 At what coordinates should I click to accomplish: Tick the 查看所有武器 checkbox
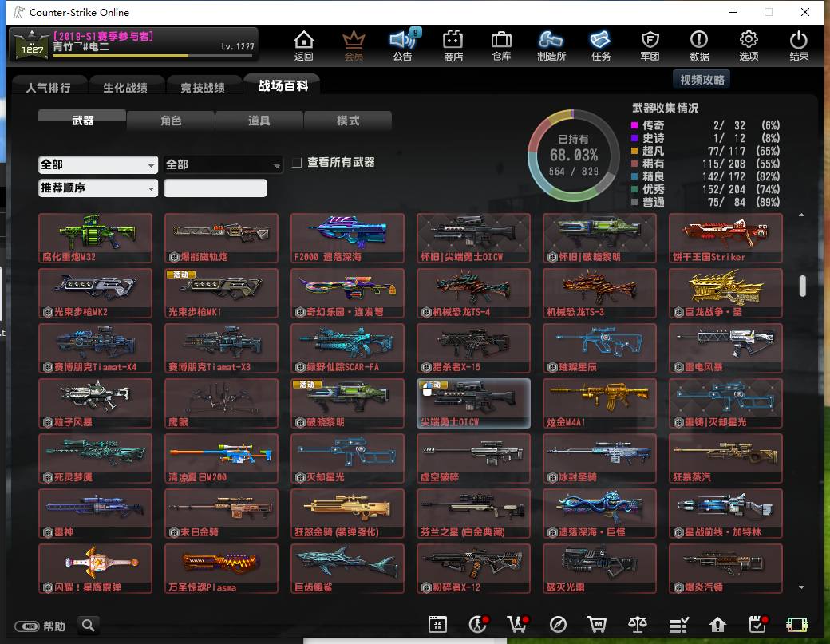[x=297, y=163]
